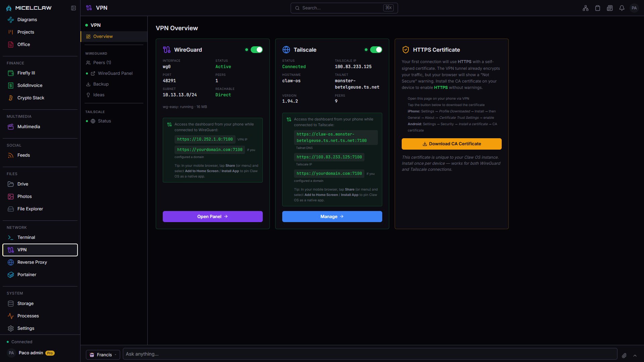Open the clipboard icon in top bar

[x=598, y=8]
